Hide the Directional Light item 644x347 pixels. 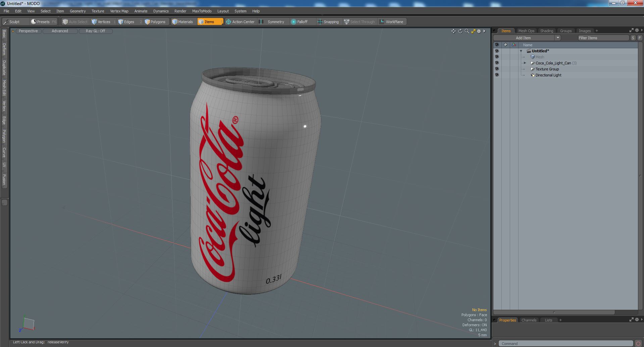pyautogui.click(x=497, y=75)
